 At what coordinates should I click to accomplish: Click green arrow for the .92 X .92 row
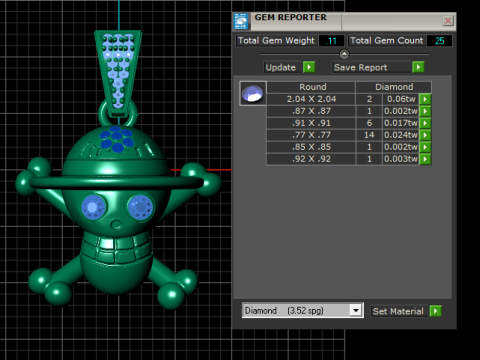(425, 159)
